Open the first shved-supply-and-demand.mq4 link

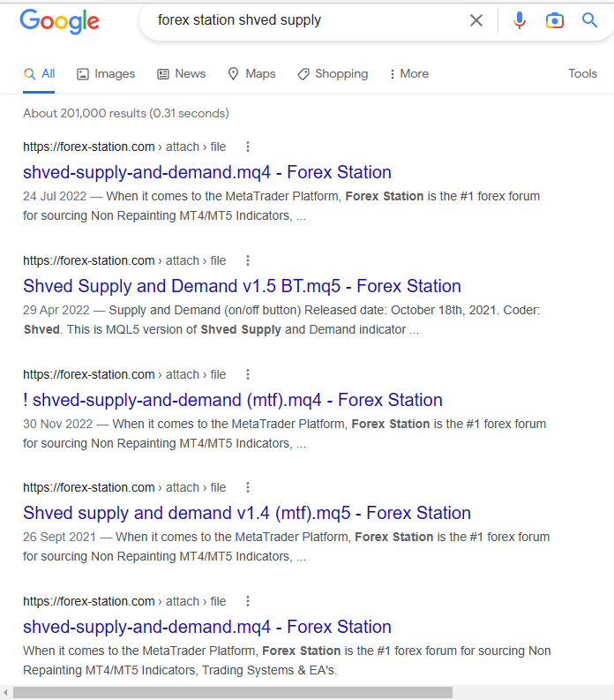click(x=207, y=172)
